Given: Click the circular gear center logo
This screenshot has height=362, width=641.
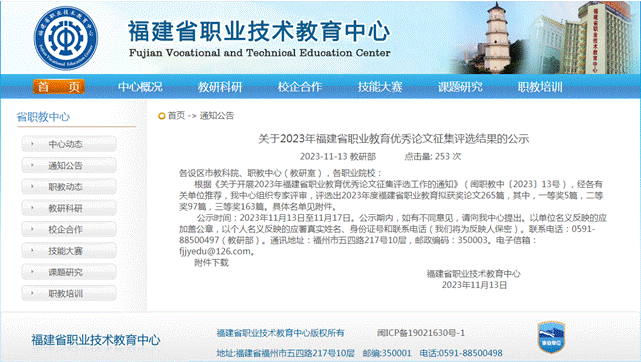Looking at the screenshot, I should [66, 38].
